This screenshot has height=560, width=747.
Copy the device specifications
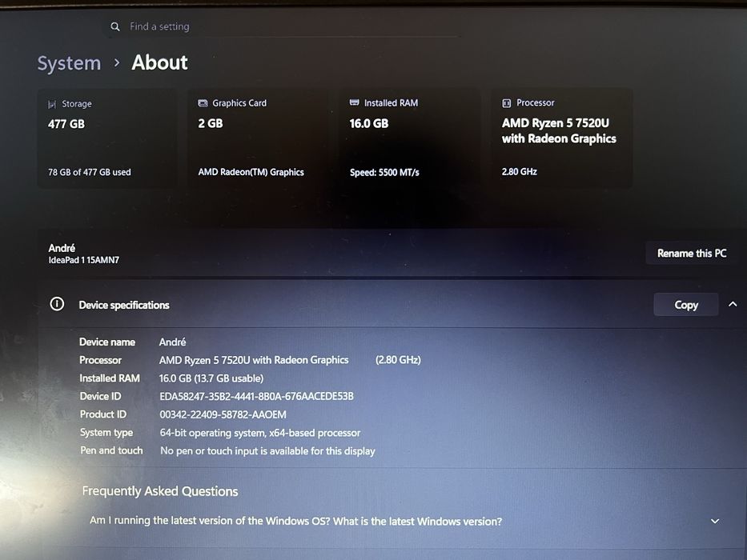click(x=686, y=305)
